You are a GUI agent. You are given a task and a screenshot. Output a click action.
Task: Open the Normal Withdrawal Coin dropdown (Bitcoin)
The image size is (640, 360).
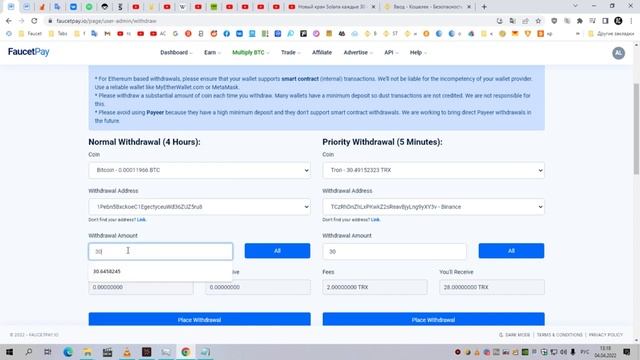click(x=199, y=170)
